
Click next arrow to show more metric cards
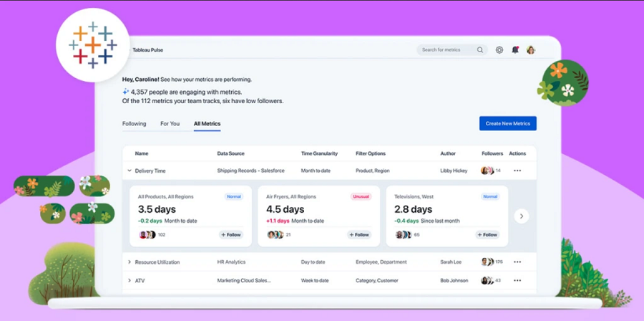522,216
